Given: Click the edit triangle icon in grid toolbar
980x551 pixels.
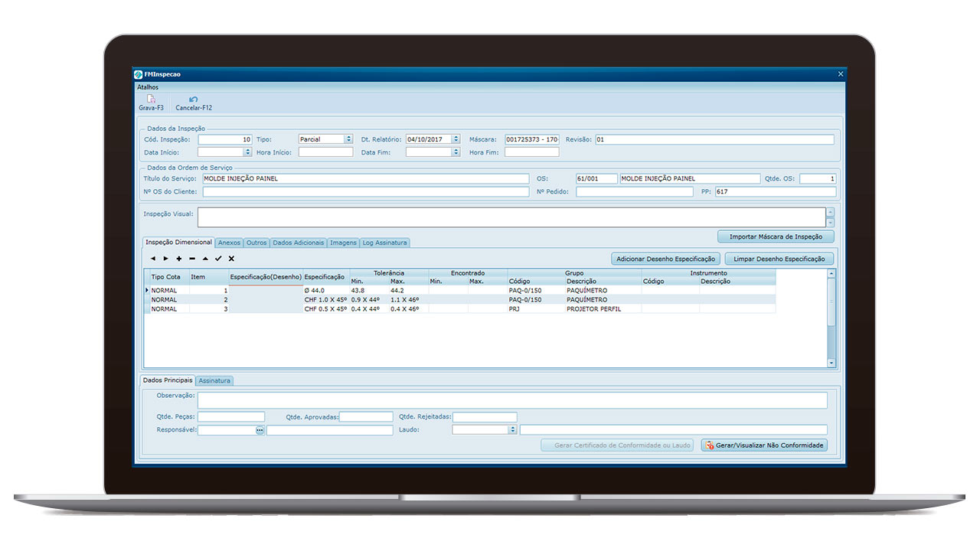Looking at the screenshot, I should tap(205, 259).
